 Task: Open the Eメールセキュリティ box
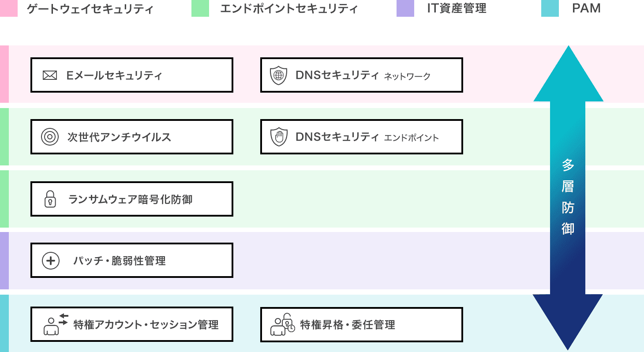coord(131,75)
